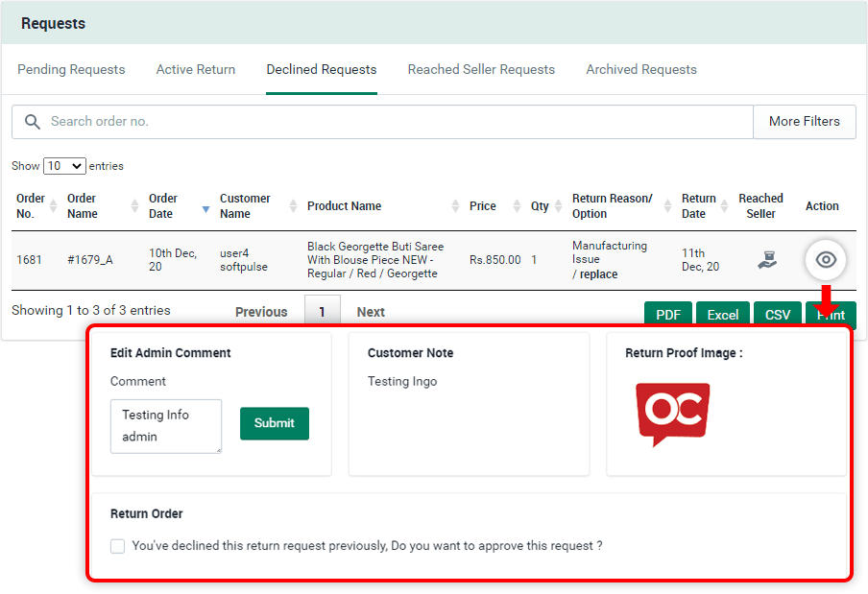Open More Filters options
This screenshot has width=868, height=594.
804,122
